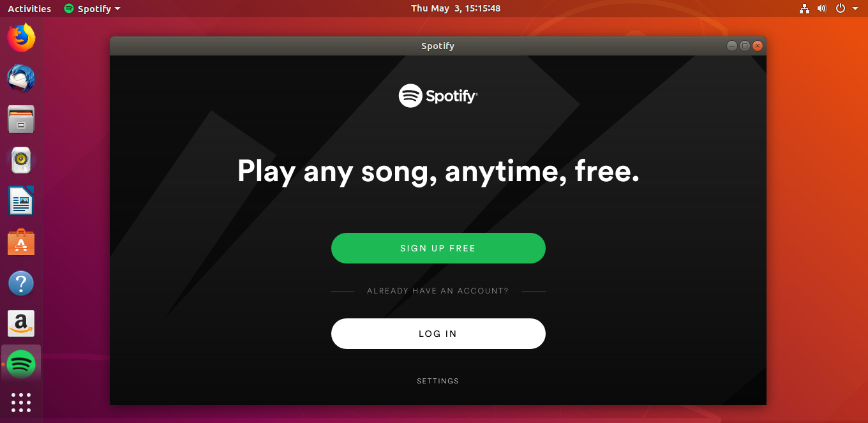The height and width of the screenshot is (423, 868).
Task: Show Applications grid in the dock
Action: pyautogui.click(x=21, y=403)
